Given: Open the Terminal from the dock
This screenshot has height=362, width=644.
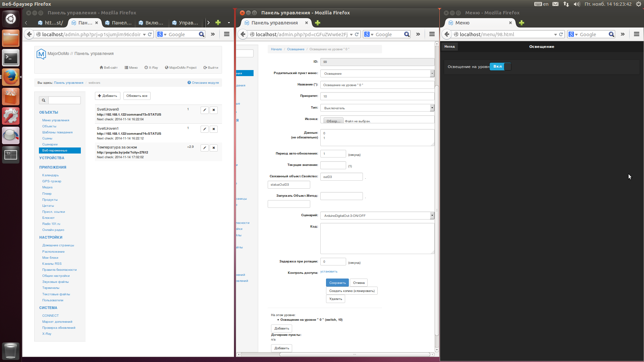Looking at the screenshot, I should click(x=11, y=58).
